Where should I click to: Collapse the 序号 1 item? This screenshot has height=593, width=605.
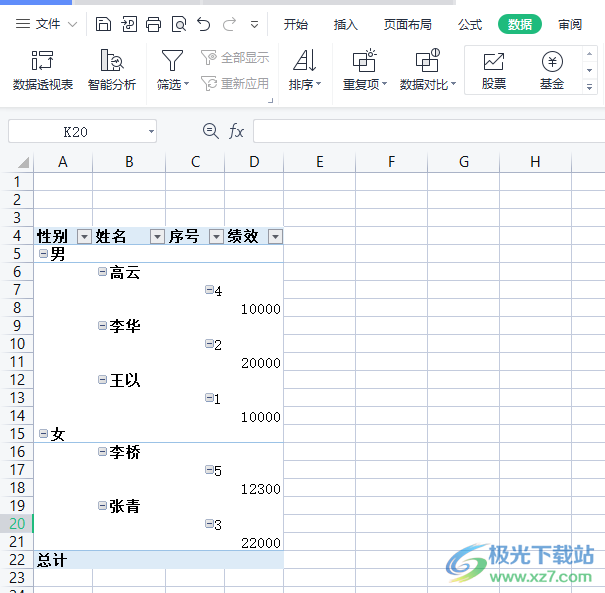point(209,397)
